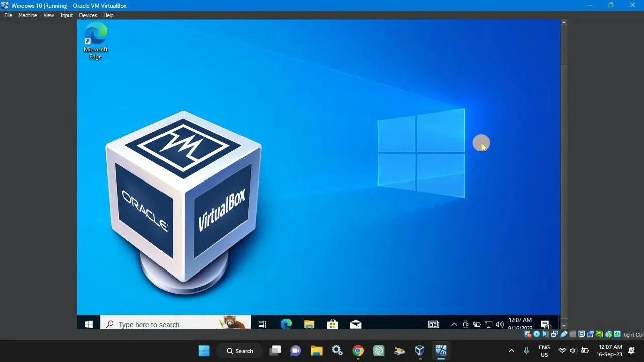Image resolution: width=644 pixels, height=362 pixels.
Task: Click the display settings status icon
Action: [582, 334]
